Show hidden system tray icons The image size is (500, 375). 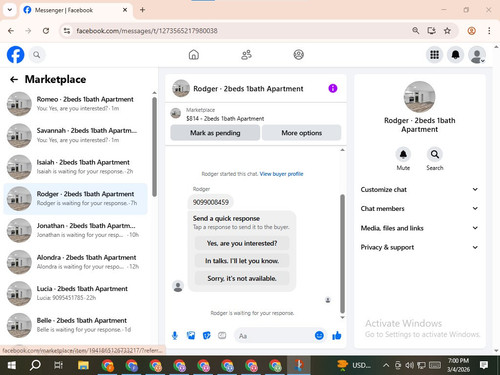(386, 365)
